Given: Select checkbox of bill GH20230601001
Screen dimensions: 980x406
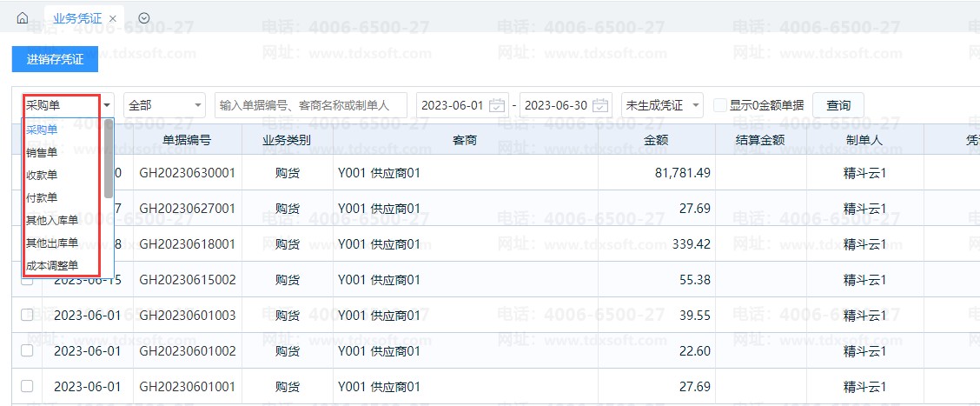Looking at the screenshot, I should coord(27,387).
